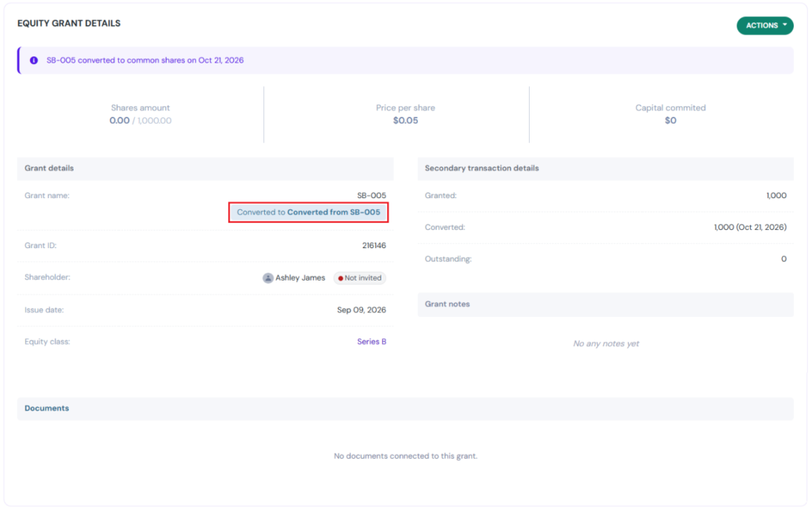This screenshot has width=812, height=508.
Task: Click the Grant details section header
Action: [x=205, y=169]
